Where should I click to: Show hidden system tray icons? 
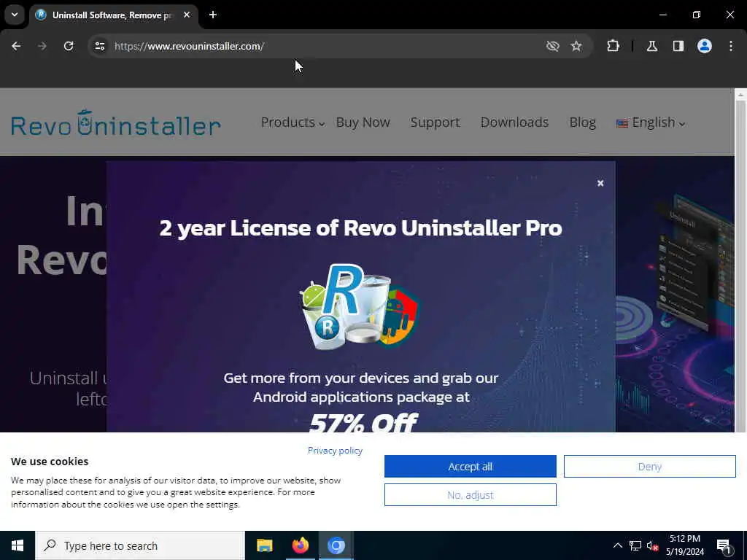617,545
